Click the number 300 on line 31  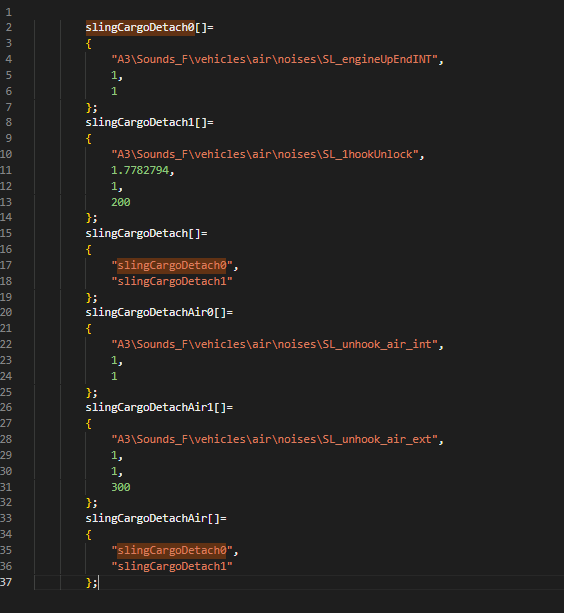pos(121,487)
